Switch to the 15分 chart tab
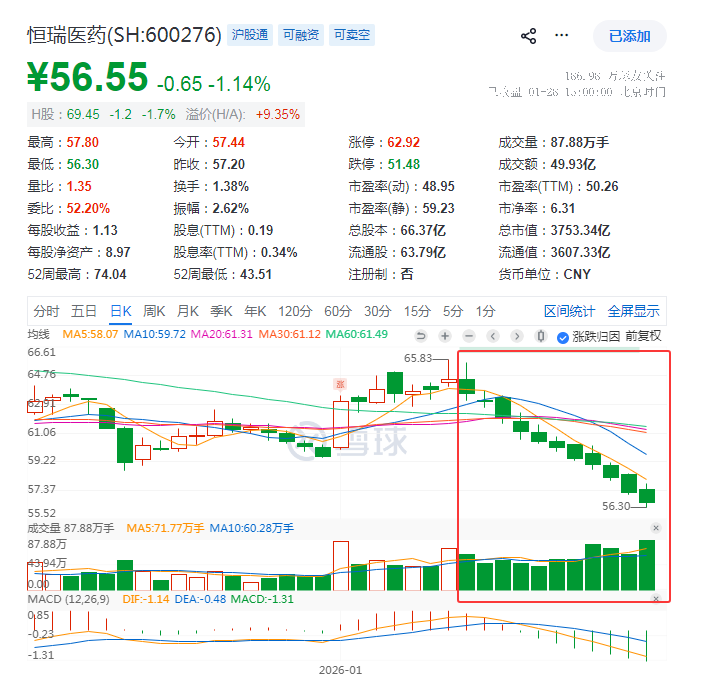This screenshot has width=701, height=682. pyautogui.click(x=418, y=311)
